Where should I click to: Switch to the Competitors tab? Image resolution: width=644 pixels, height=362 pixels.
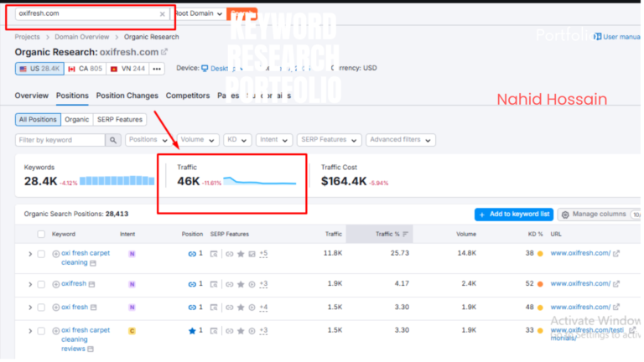tap(188, 96)
